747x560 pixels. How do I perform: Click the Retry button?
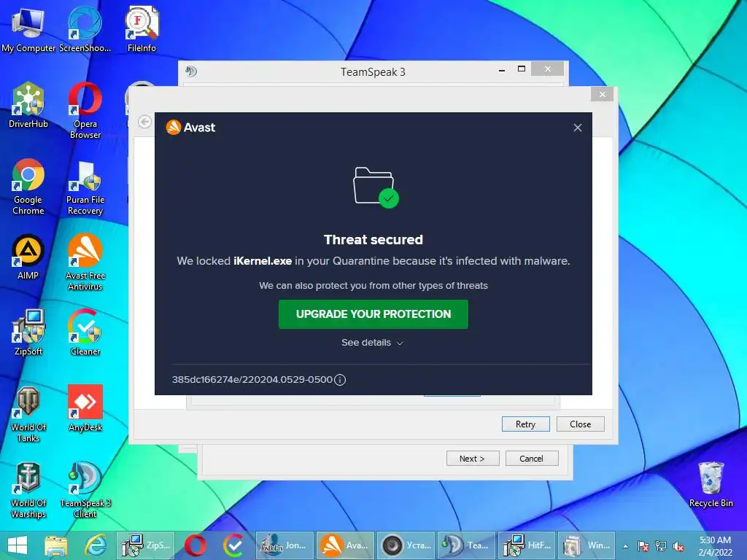tap(525, 424)
